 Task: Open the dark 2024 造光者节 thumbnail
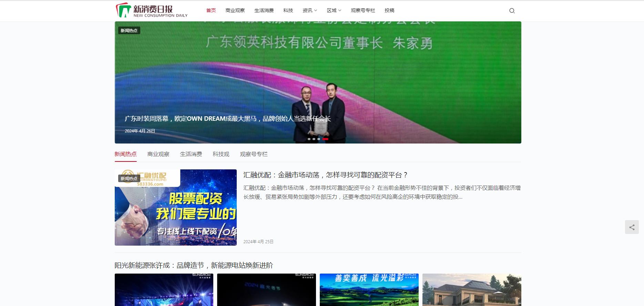tap(266, 290)
